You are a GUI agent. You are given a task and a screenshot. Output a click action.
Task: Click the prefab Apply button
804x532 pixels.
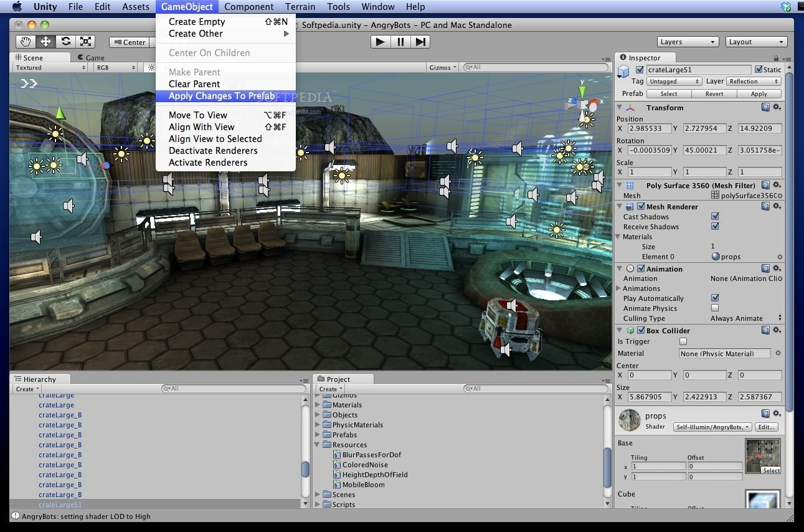point(759,94)
